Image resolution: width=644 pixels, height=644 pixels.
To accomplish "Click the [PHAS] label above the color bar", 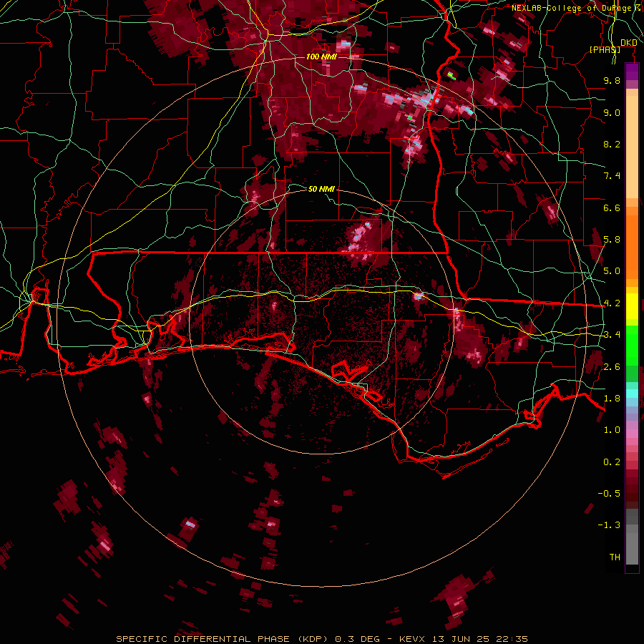I will pyautogui.click(x=605, y=49).
